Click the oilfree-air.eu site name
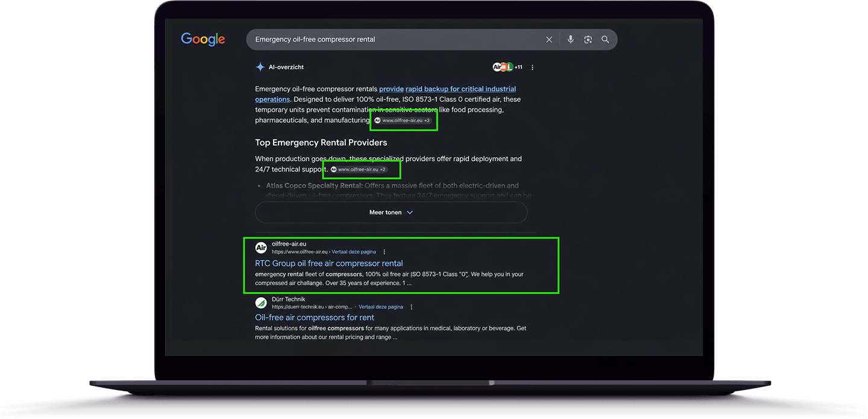The width and height of the screenshot is (868, 419). [289, 244]
